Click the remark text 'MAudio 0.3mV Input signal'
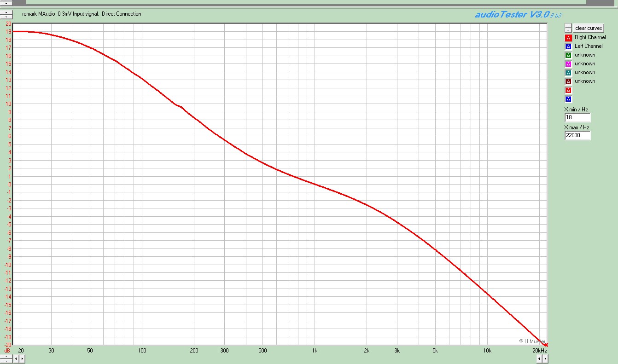The height and width of the screenshot is (364, 618). (x=68, y=14)
